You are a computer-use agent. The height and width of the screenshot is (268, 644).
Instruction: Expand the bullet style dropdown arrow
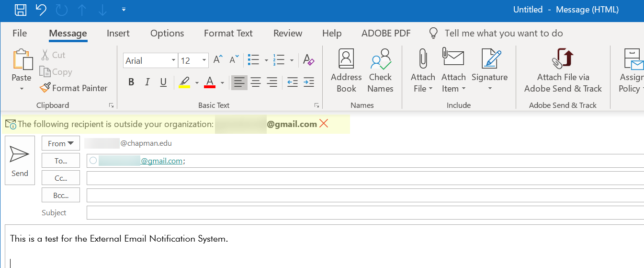tap(266, 60)
